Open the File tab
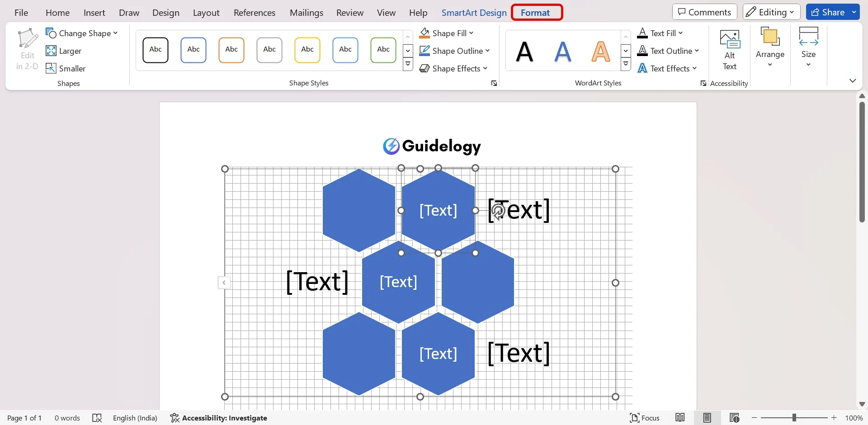Screen dimensions: 868x425 pos(21,13)
